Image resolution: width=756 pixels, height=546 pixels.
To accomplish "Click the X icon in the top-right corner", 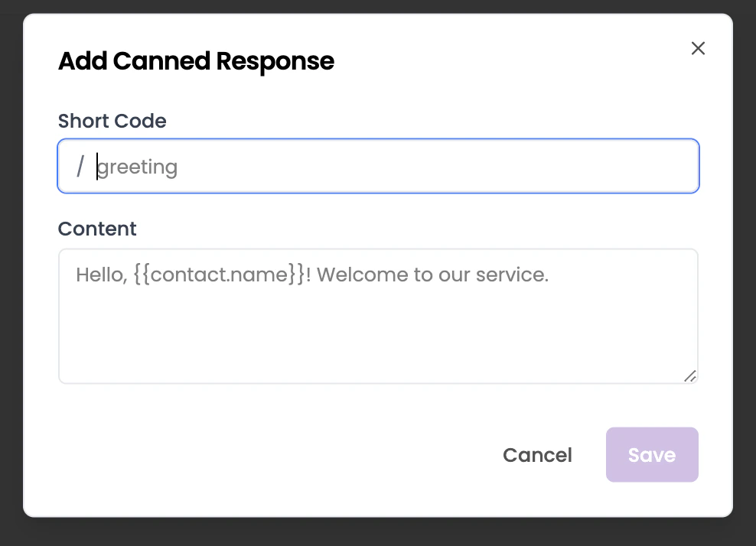I will (698, 48).
